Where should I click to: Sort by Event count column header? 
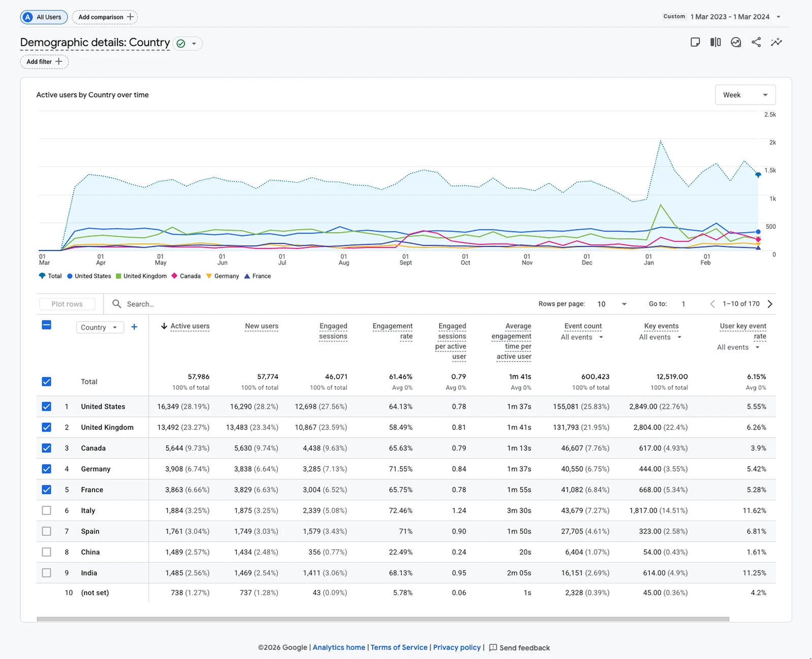(x=583, y=326)
